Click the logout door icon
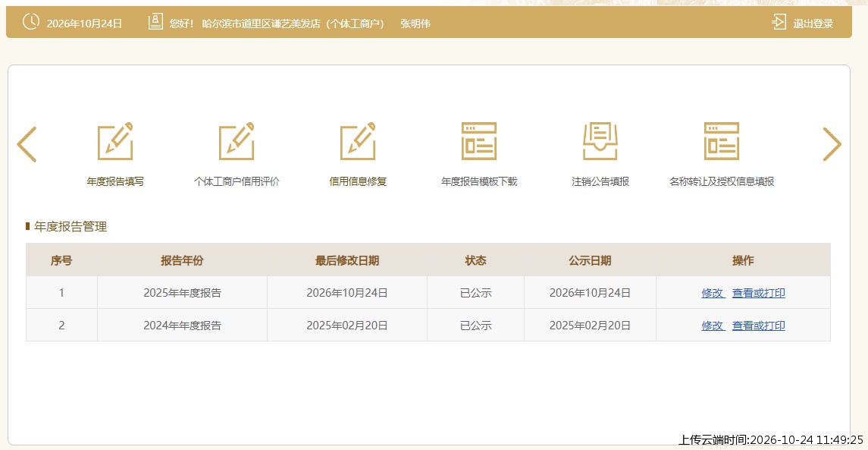The image size is (868, 450). click(779, 22)
